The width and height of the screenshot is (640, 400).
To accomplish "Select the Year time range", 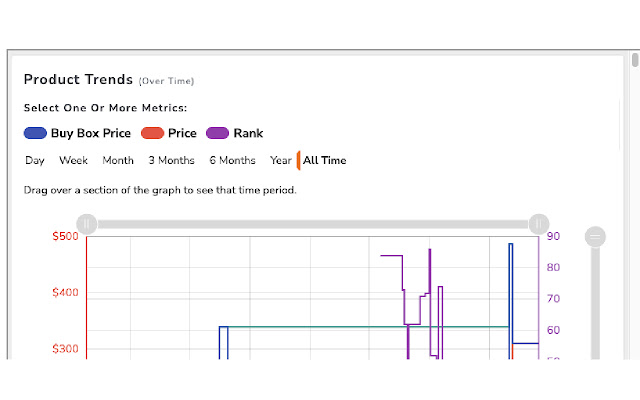I will (281, 160).
